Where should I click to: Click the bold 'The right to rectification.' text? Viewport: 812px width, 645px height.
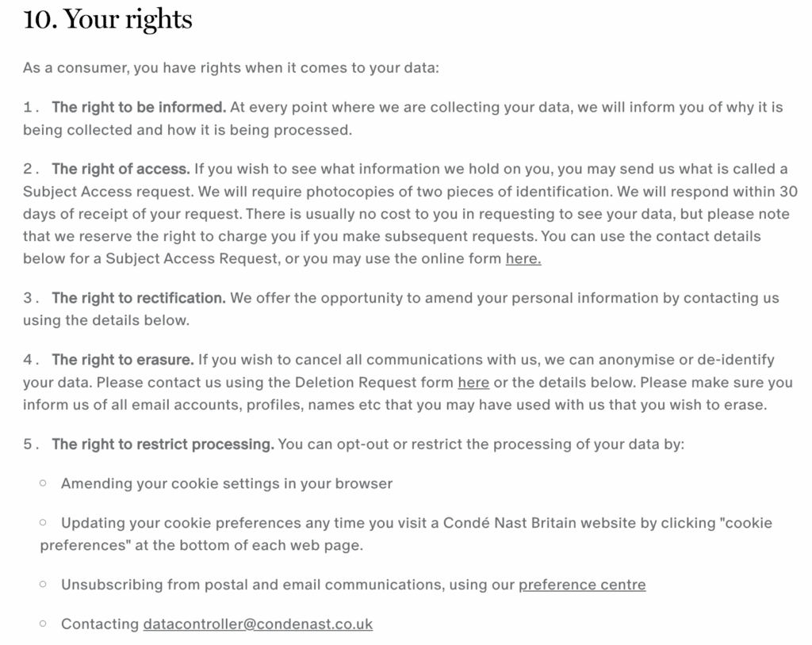pyautogui.click(x=139, y=298)
